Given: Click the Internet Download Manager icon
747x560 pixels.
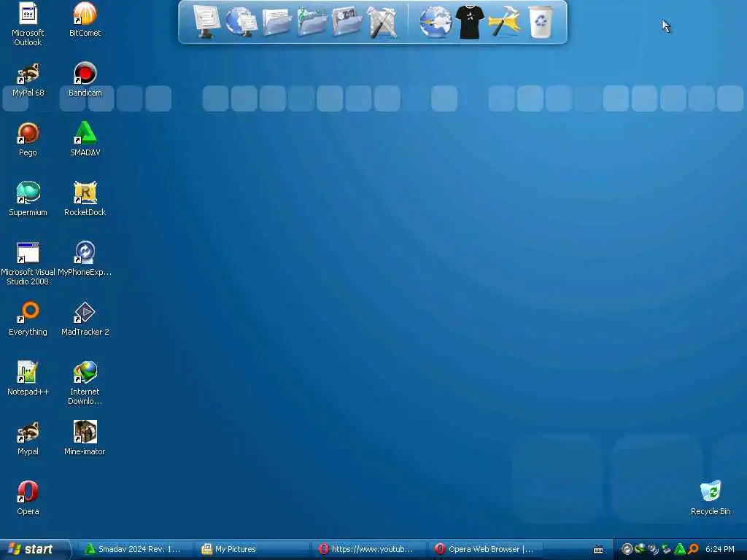Looking at the screenshot, I should coord(85,384).
